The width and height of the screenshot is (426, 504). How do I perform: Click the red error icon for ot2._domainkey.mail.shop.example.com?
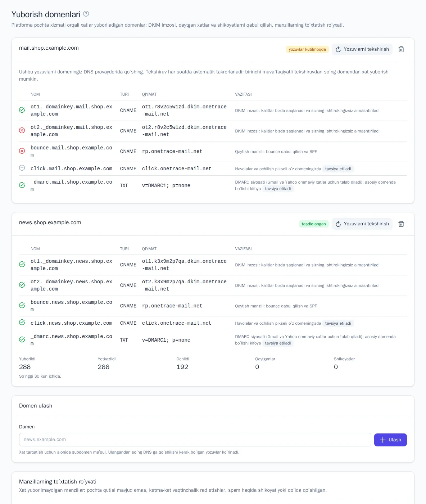tap(22, 130)
